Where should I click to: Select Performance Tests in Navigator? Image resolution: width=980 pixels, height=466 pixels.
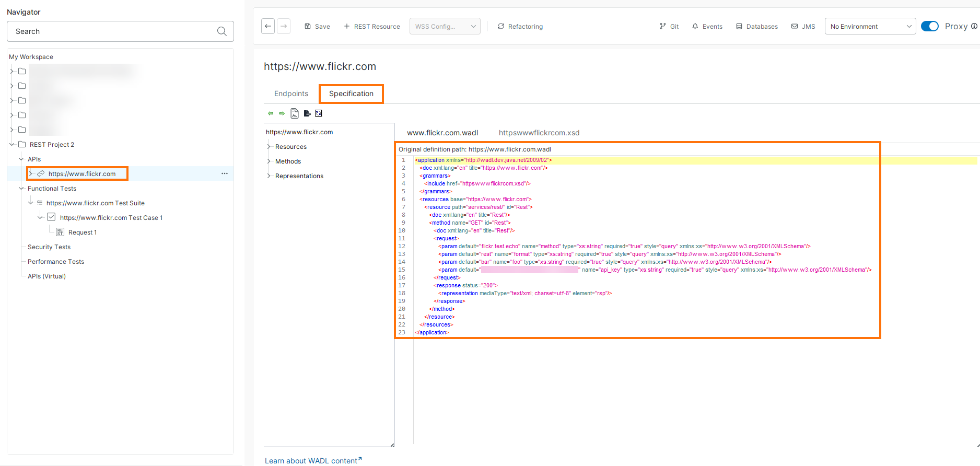[56, 262]
